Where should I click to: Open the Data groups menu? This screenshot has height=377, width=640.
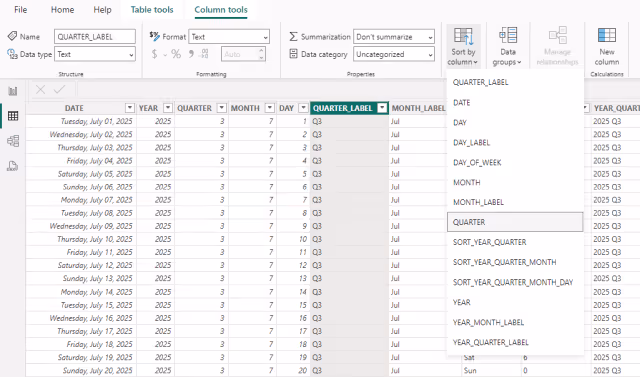(x=507, y=47)
